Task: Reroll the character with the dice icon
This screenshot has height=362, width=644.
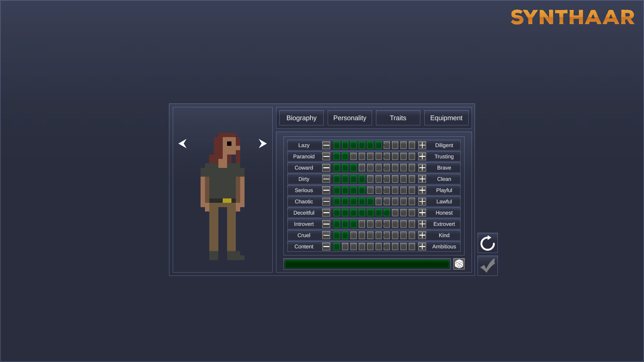Action: click(459, 264)
